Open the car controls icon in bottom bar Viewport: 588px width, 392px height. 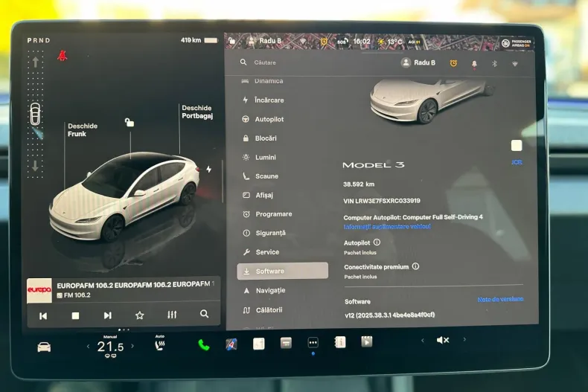pos(44,347)
